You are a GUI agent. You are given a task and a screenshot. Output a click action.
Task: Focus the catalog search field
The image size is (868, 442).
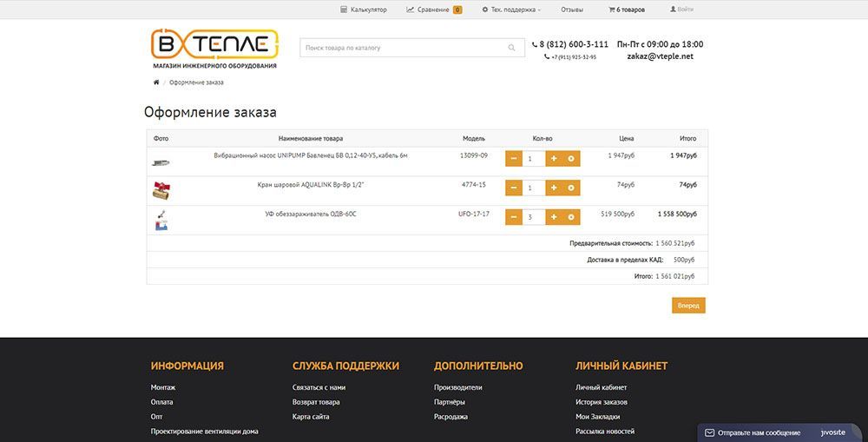coord(401,48)
